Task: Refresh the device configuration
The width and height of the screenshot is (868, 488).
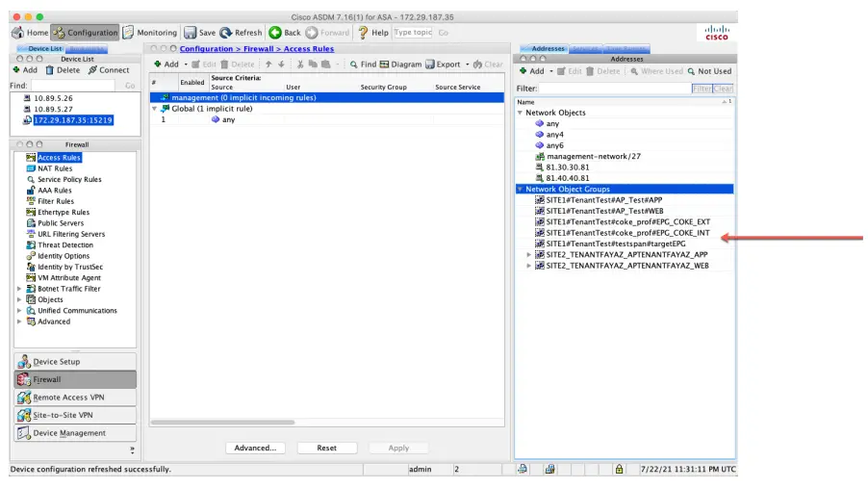Action: [241, 33]
